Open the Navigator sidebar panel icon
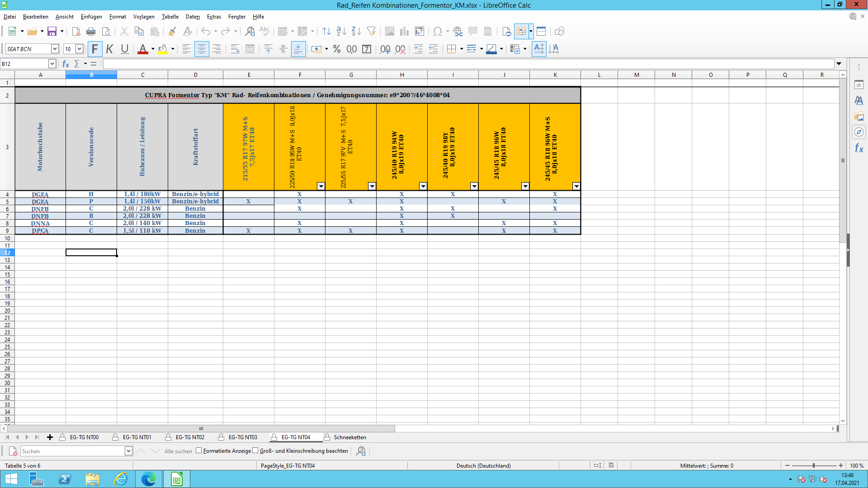 pyautogui.click(x=859, y=132)
